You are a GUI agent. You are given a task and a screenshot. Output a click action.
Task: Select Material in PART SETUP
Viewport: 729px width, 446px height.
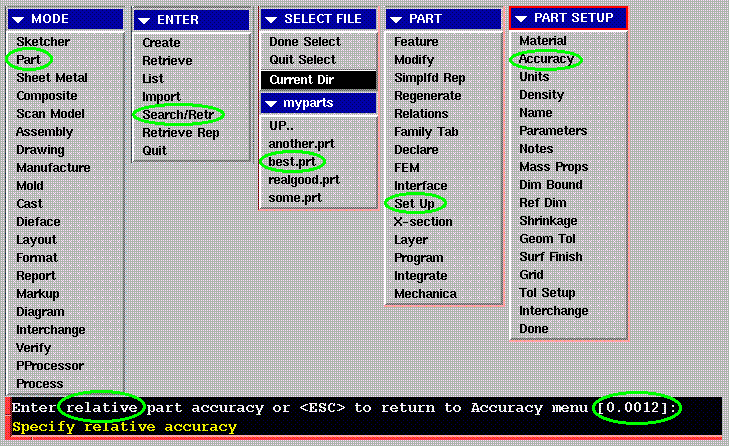click(x=543, y=41)
